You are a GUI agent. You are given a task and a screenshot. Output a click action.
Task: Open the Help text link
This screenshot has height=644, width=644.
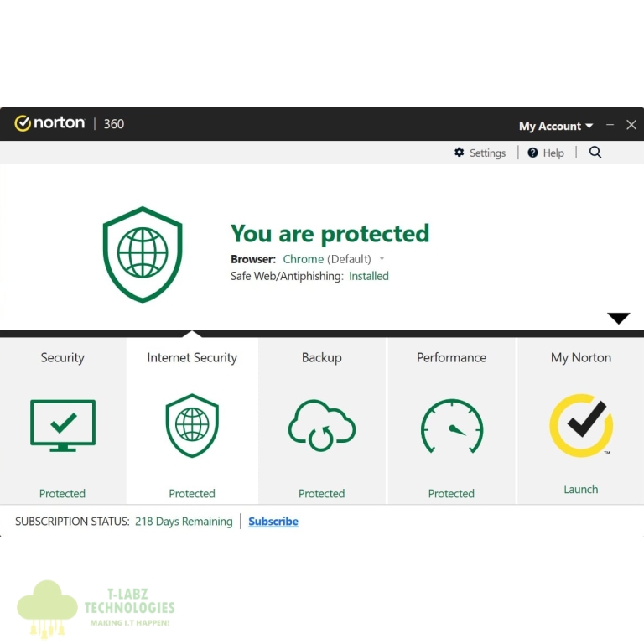pos(553,153)
